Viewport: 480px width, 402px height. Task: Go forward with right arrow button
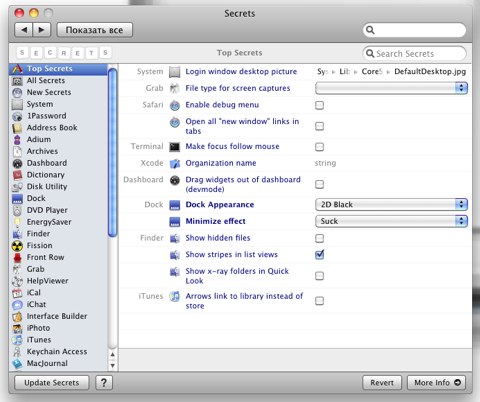pyautogui.click(x=41, y=30)
